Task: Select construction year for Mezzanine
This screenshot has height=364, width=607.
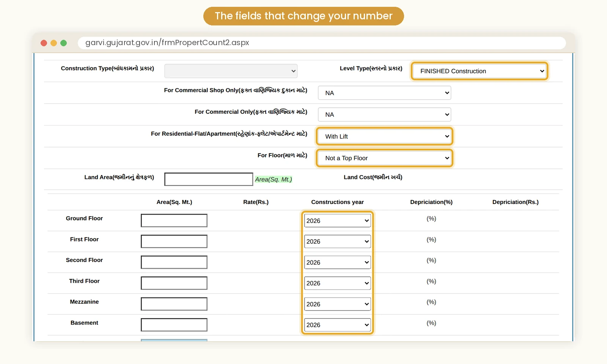Action: point(337,304)
